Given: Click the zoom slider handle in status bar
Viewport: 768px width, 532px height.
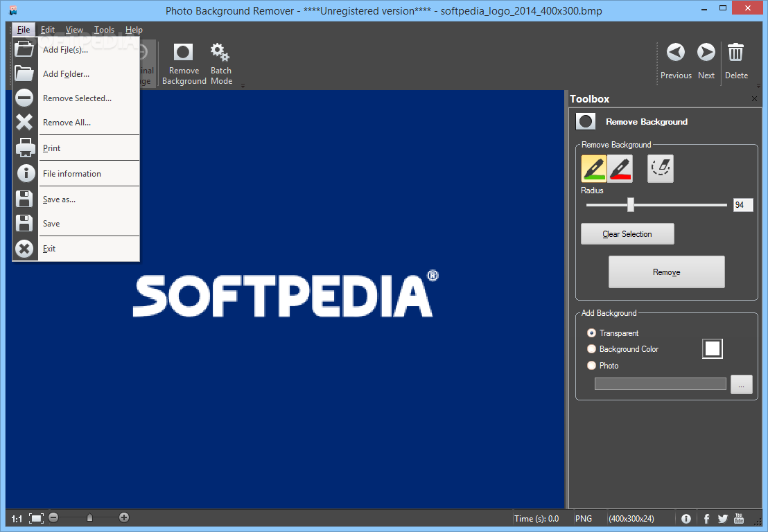Looking at the screenshot, I should point(89,517).
